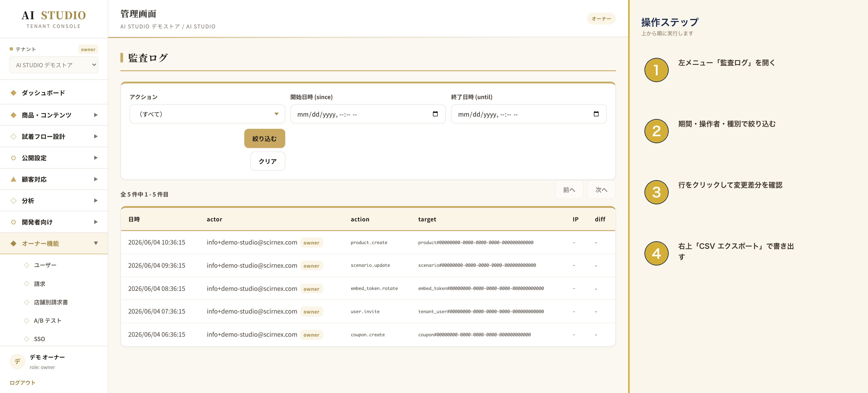
Task: Expand the 商品・コンテンツ submenu arrow
Action: click(96, 115)
